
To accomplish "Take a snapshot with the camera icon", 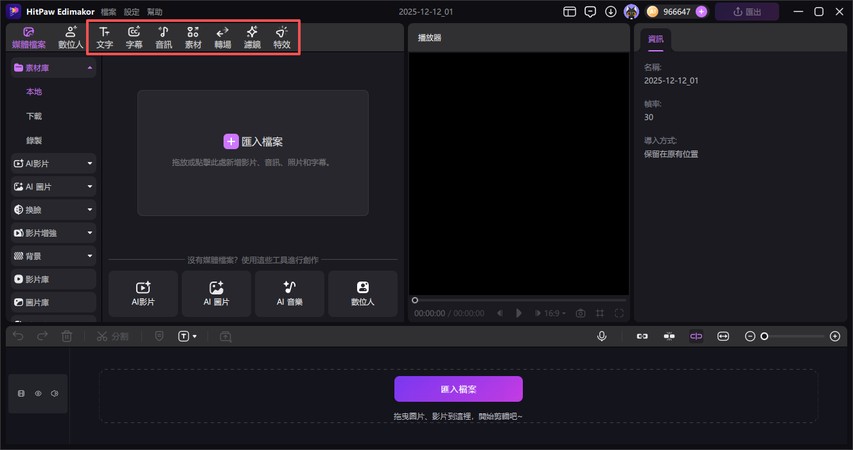I will [x=580, y=313].
